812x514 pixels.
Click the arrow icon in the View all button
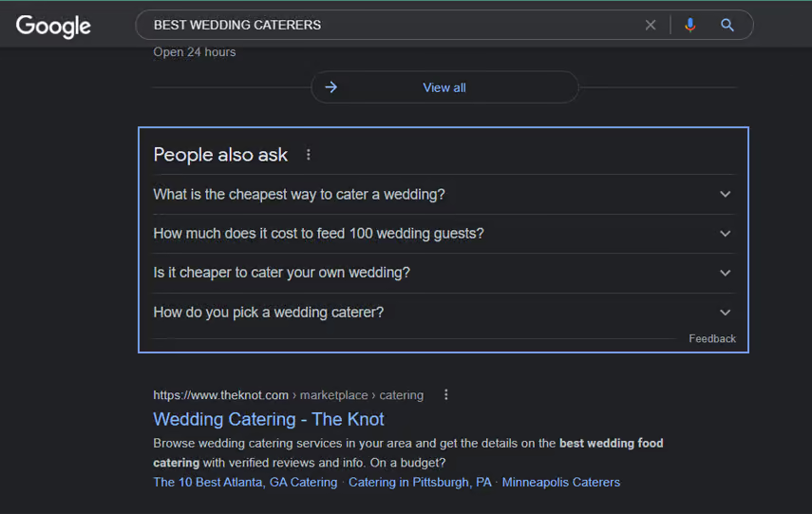click(x=330, y=87)
